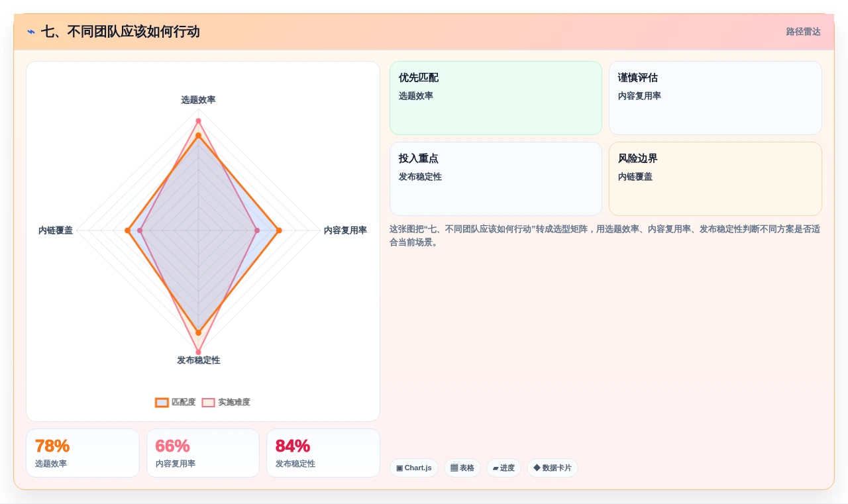
Task: Click the pink data point on 内链覆盖 axis
Action: 140,230
